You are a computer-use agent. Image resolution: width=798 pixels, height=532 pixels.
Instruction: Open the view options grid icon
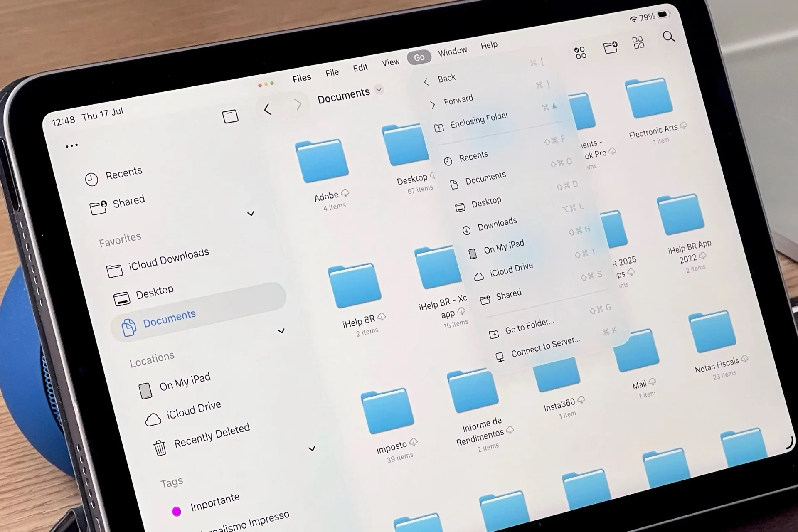point(638,42)
